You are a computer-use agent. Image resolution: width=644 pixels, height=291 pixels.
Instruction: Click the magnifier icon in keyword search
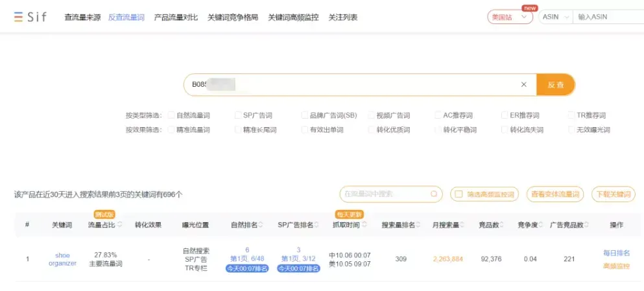tap(434, 194)
